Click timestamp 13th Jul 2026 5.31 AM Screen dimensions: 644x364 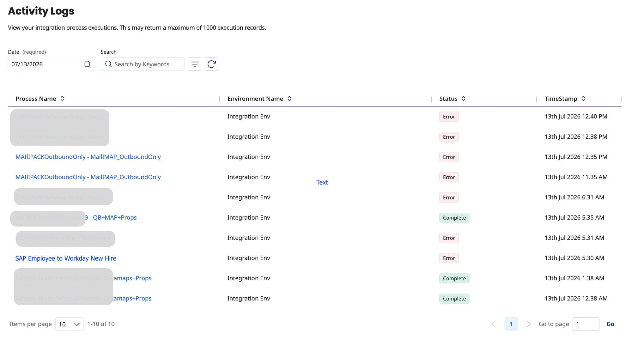[574, 238]
